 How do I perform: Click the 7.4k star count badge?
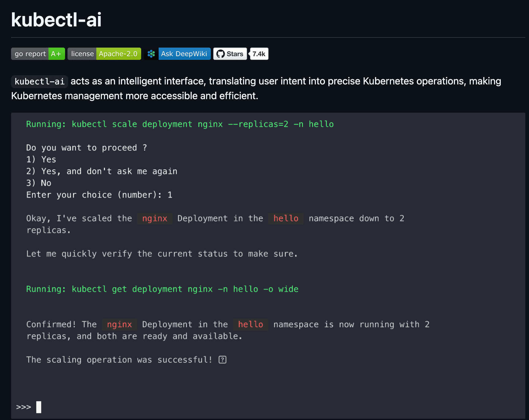click(259, 54)
